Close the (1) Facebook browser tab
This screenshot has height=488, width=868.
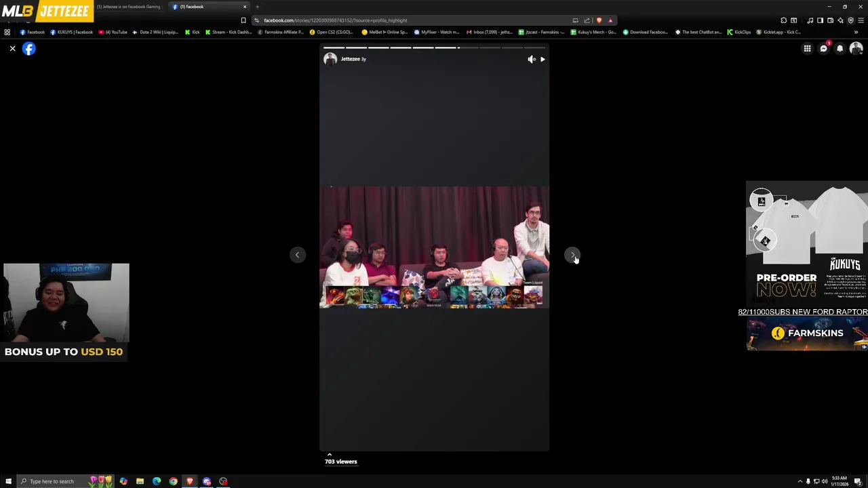[245, 7]
